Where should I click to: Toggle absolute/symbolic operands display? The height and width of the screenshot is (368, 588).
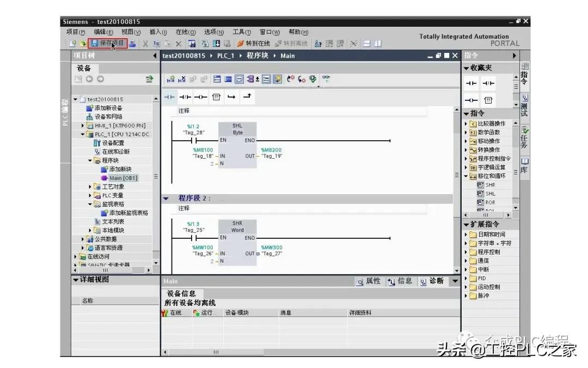point(250,79)
